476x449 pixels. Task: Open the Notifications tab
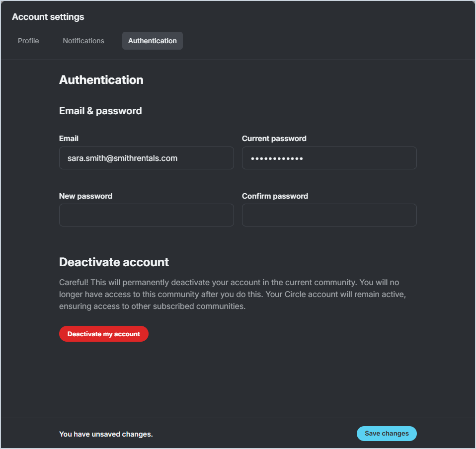pyautogui.click(x=83, y=41)
